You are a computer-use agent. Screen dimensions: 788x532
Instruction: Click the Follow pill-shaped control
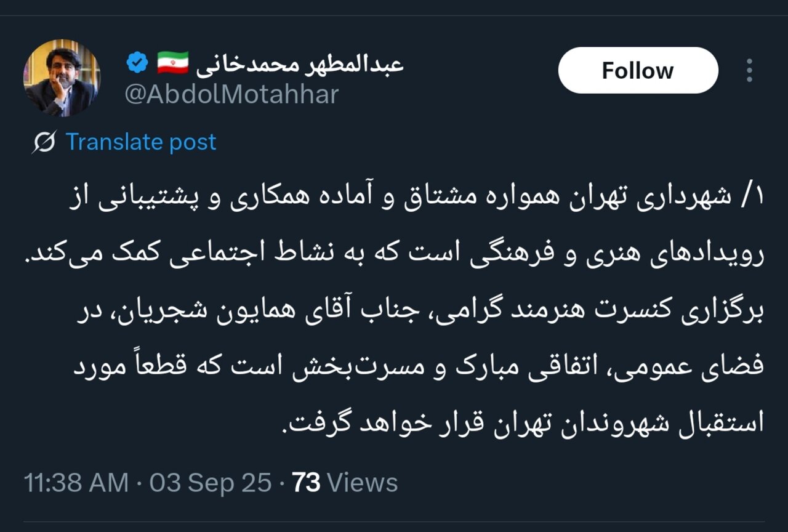pyautogui.click(x=637, y=70)
